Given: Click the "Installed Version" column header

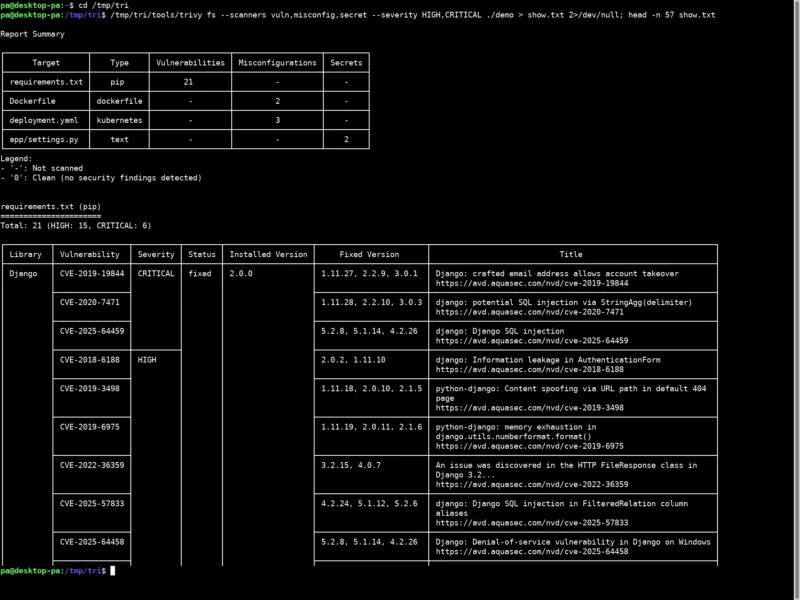Looking at the screenshot, I should [x=268, y=254].
